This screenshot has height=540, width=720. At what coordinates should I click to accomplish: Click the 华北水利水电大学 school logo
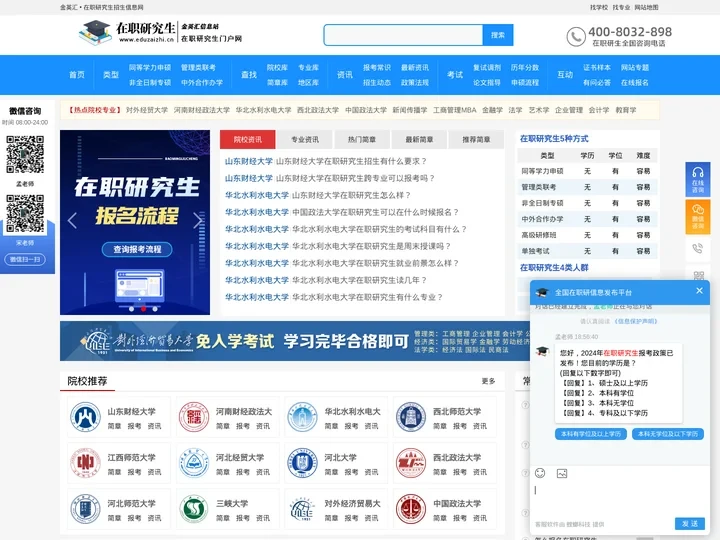(x=302, y=417)
